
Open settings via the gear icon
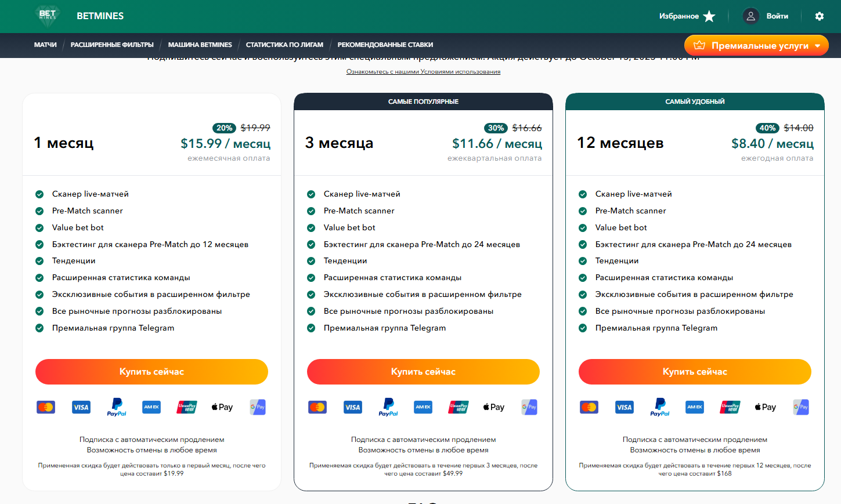(819, 16)
